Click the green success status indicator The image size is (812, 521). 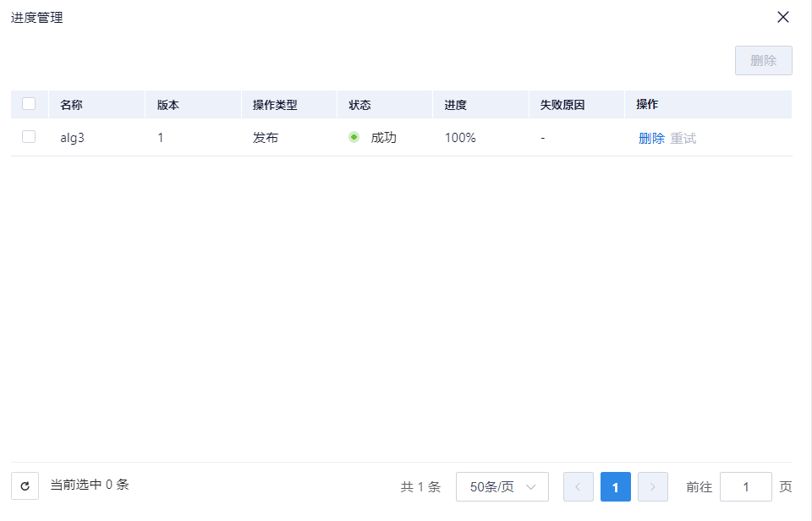click(x=354, y=137)
